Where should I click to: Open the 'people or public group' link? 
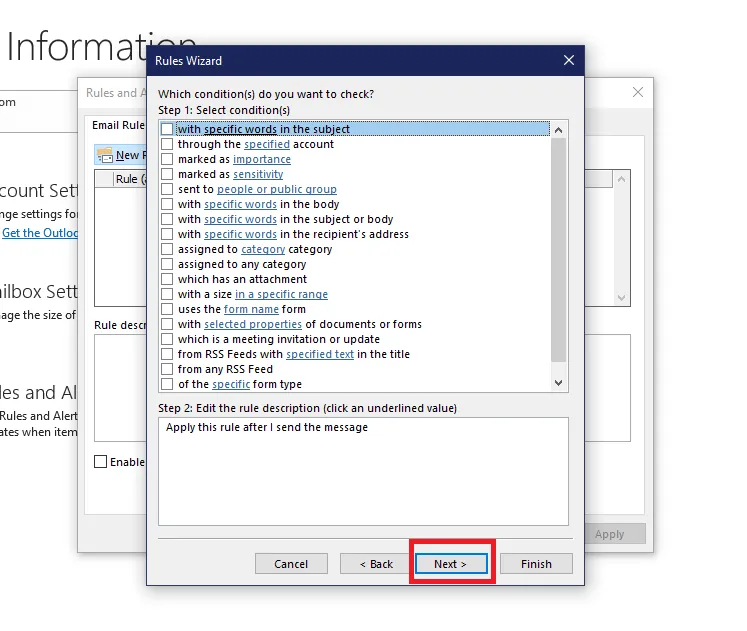point(277,189)
